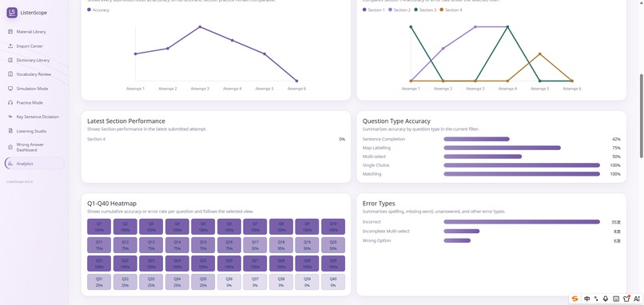Open Simulation Mode in sidebar
The image size is (644, 305).
34,89
